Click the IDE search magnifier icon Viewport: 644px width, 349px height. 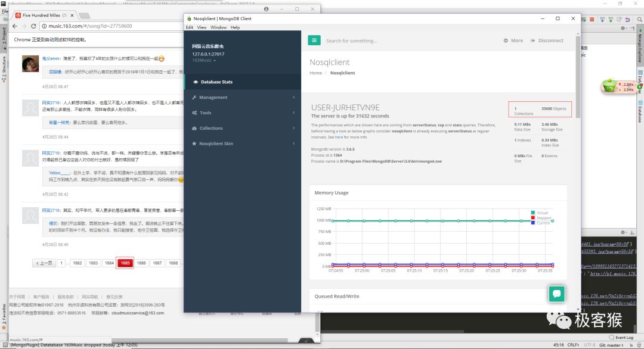click(x=639, y=19)
